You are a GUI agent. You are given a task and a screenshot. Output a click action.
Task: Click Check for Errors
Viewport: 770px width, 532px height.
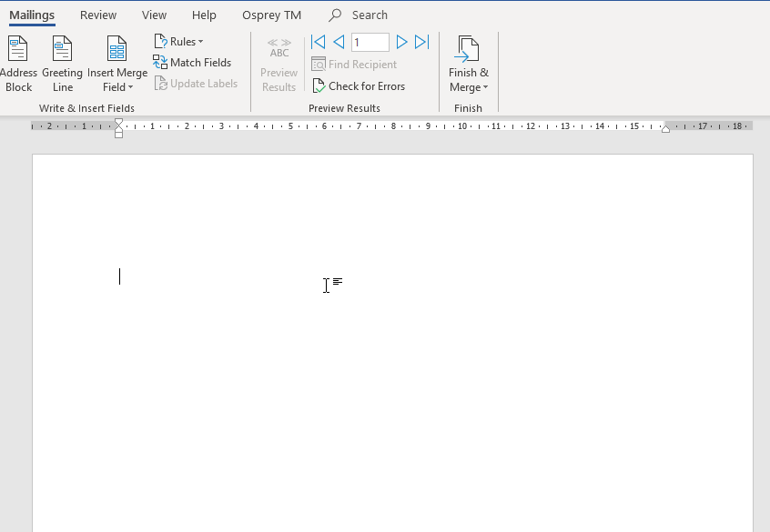point(359,85)
